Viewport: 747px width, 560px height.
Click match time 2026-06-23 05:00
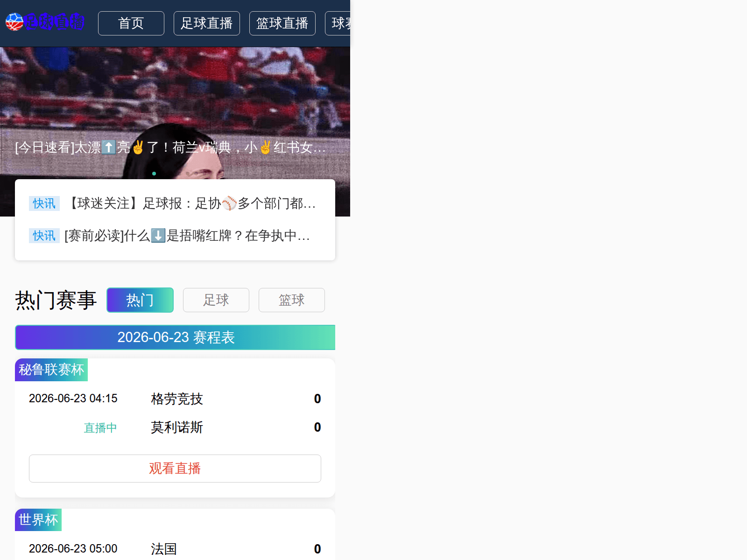tap(73, 549)
